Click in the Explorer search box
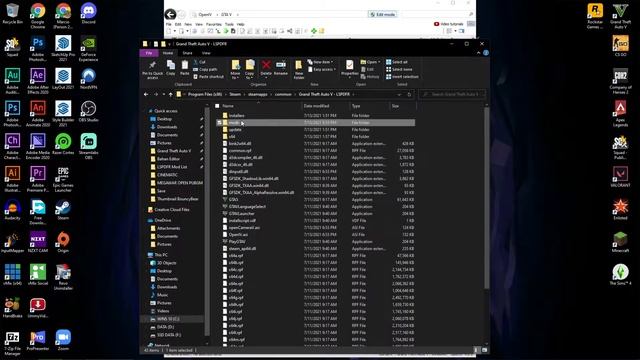Image resolution: width=640 pixels, height=360 pixels. (453, 94)
